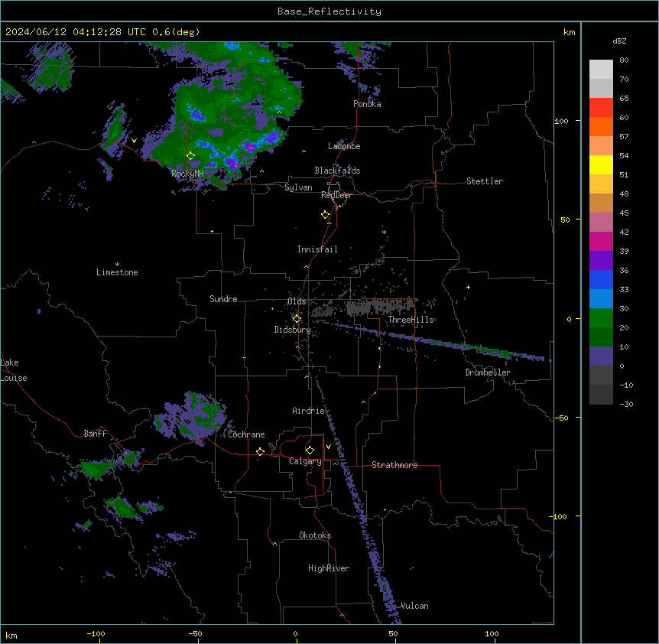Select the Sylvan label on map
This screenshot has width=659, height=644.
click(298, 187)
